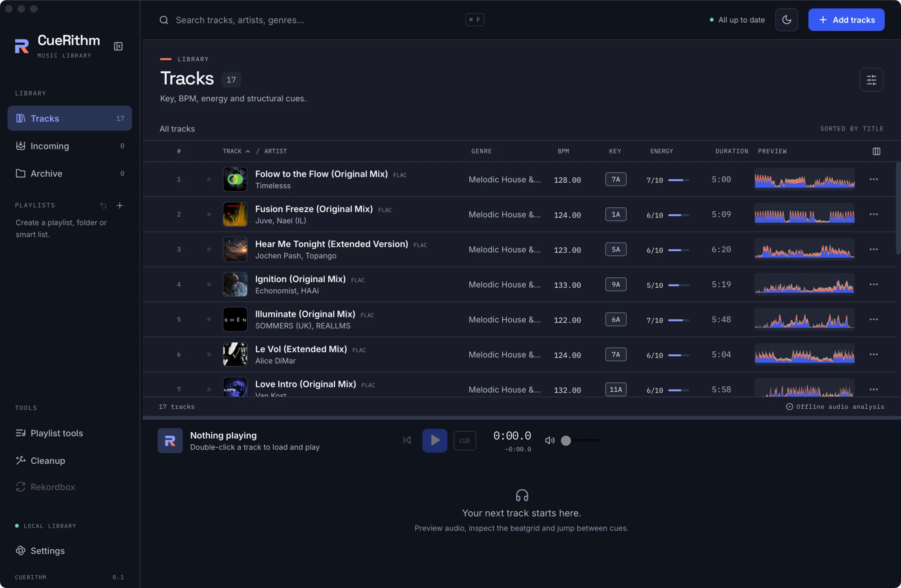Select album art of Le Vol track
This screenshot has width=901, height=588.
[x=235, y=354]
